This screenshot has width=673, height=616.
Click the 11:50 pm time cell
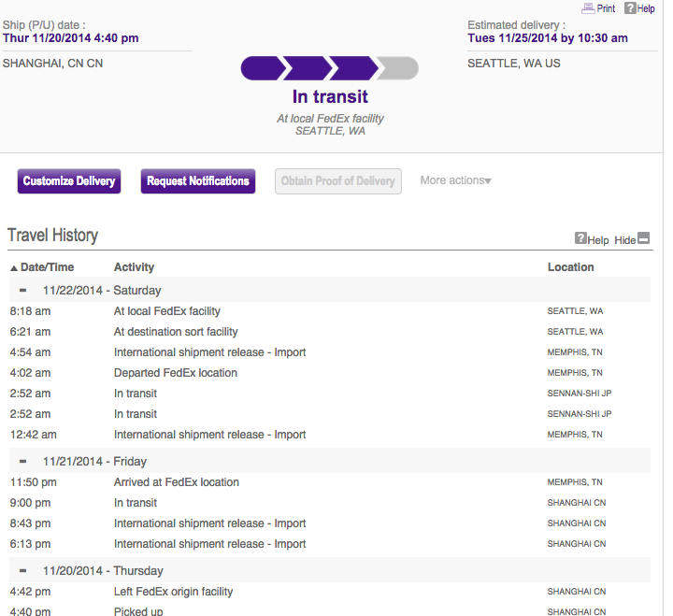[33, 482]
